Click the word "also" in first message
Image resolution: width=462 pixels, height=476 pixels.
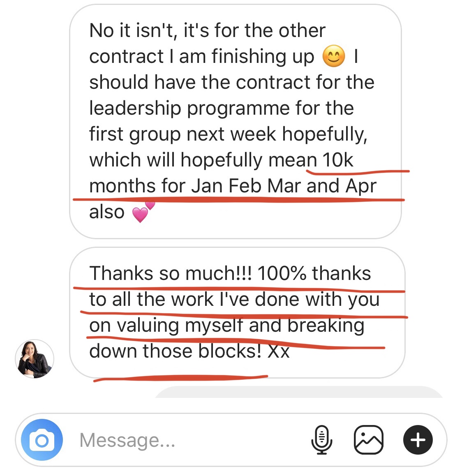click(106, 212)
